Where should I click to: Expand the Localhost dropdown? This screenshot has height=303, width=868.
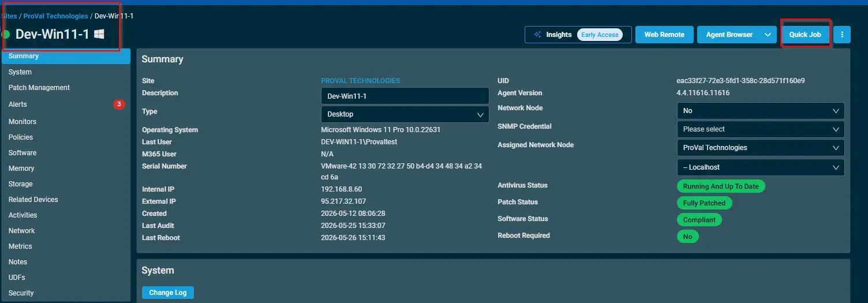click(761, 167)
